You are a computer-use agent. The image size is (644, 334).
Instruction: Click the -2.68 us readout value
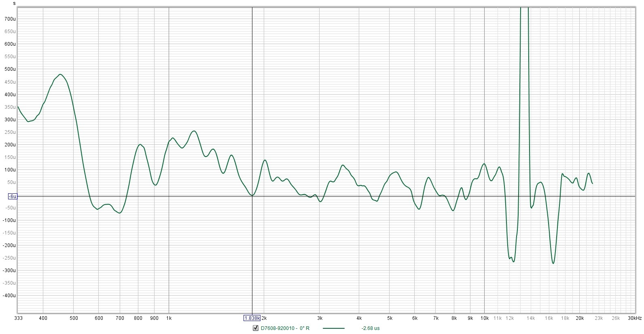[x=371, y=328]
